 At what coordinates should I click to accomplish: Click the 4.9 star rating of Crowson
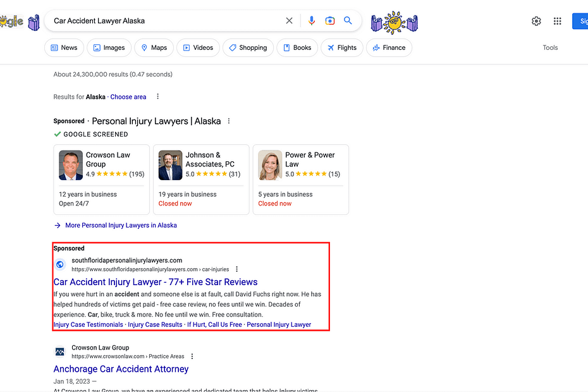coord(115,174)
